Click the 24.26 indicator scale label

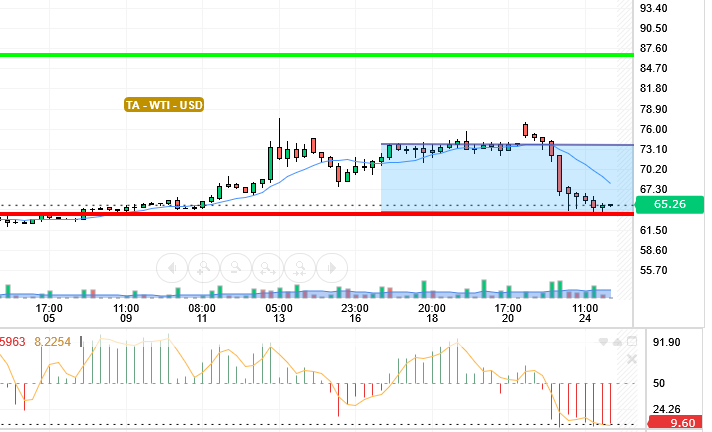point(667,409)
